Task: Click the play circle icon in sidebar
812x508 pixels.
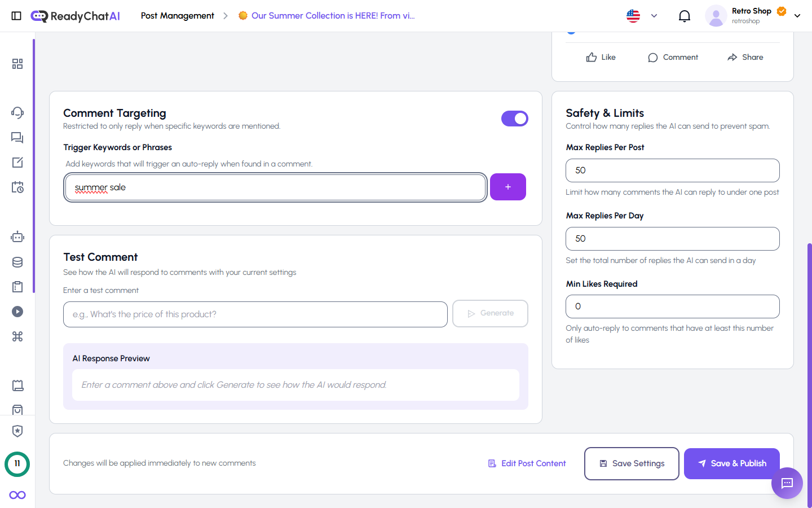Action: coord(17,312)
